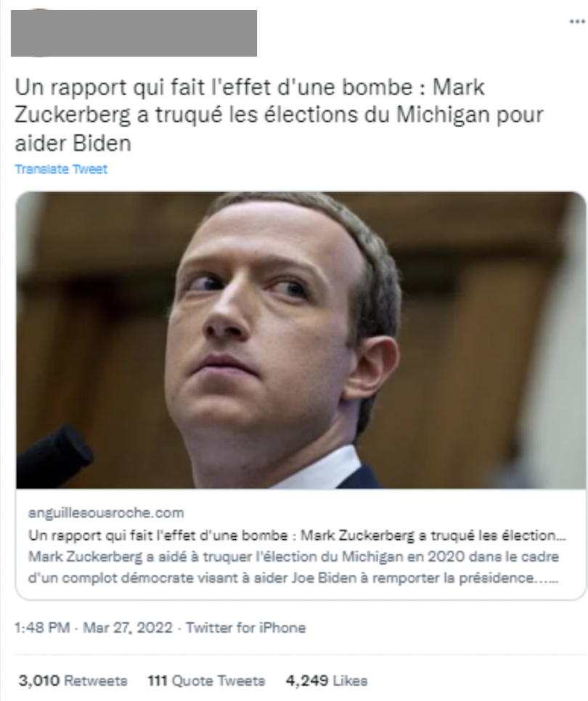Click the tweet text mentioning Mark Zuckerberg
This screenshot has width=588, height=701.
(x=279, y=115)
